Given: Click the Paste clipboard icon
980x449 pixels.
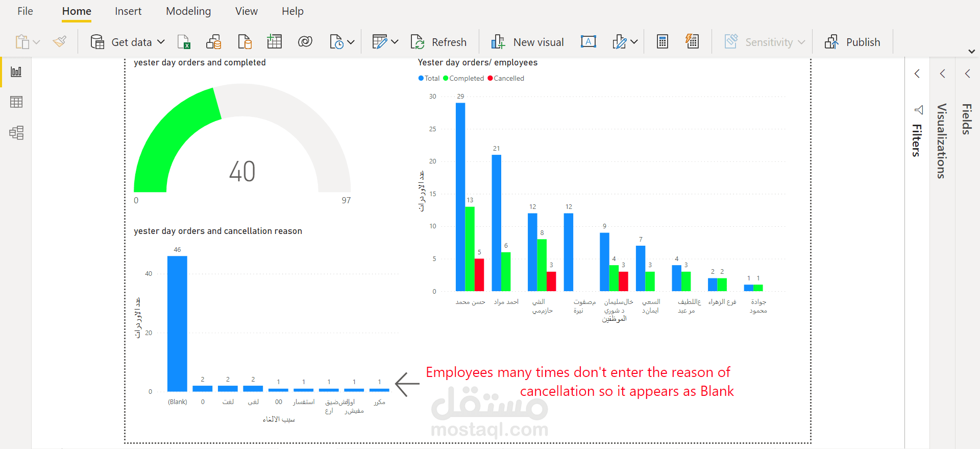Looking at the screenshot, I should point(22,42).
